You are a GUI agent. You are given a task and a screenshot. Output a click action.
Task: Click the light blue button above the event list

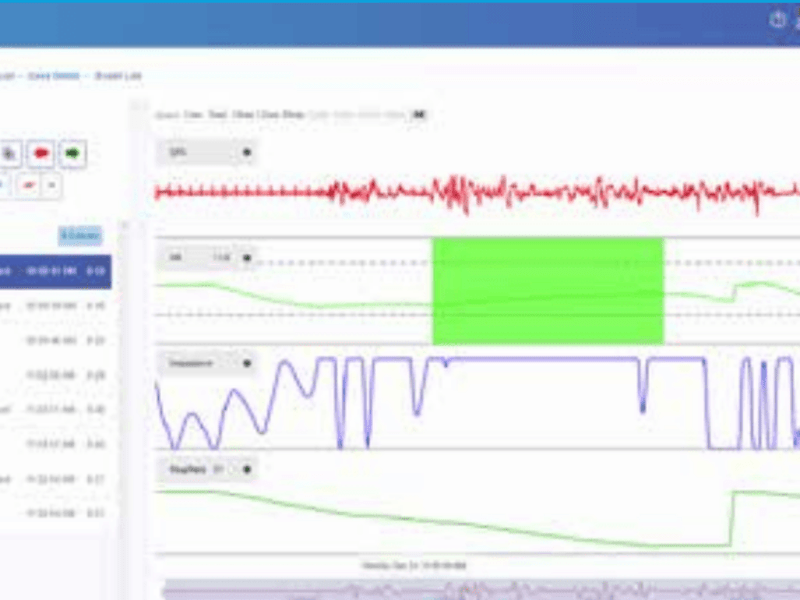click(80, 235)
